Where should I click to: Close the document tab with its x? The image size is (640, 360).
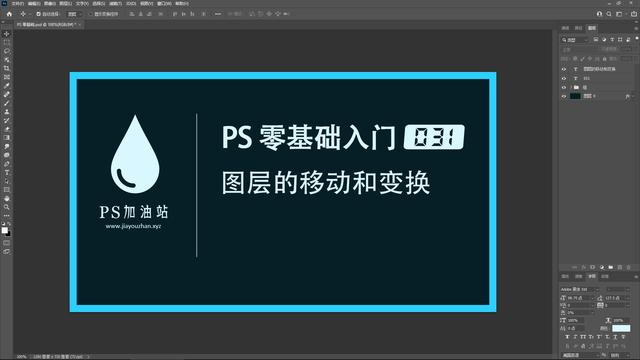coord(80,24)
